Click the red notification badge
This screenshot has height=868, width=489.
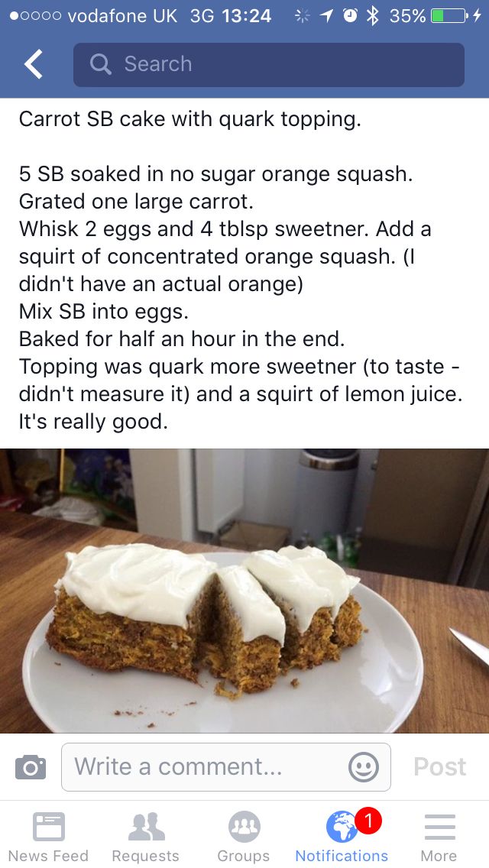click(368, 821)
